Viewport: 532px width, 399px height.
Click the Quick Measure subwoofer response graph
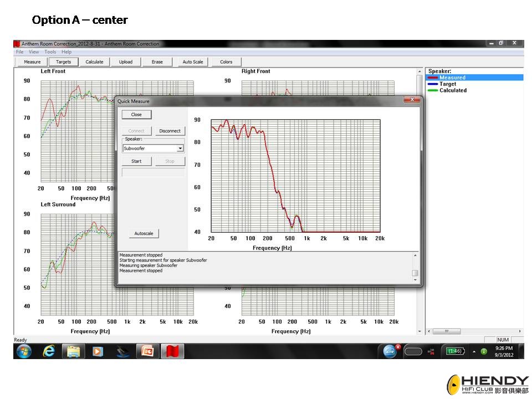tap(295, 176)
